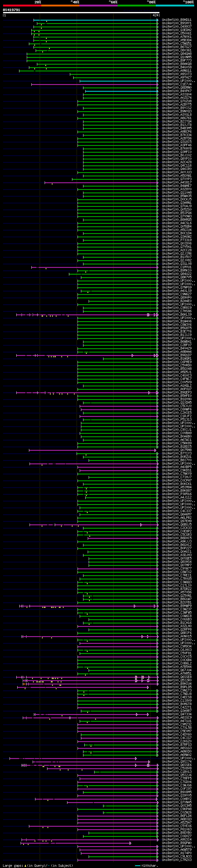Select the UniRef100_A9SXT3 label
Screen dimensions: 197x868
click(x=176, y=74)
